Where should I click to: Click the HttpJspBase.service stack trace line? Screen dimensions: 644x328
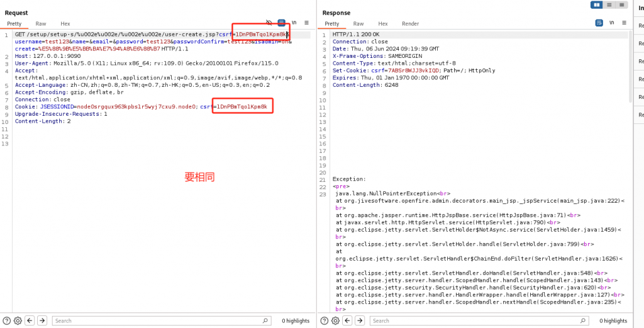pos(458,215)
